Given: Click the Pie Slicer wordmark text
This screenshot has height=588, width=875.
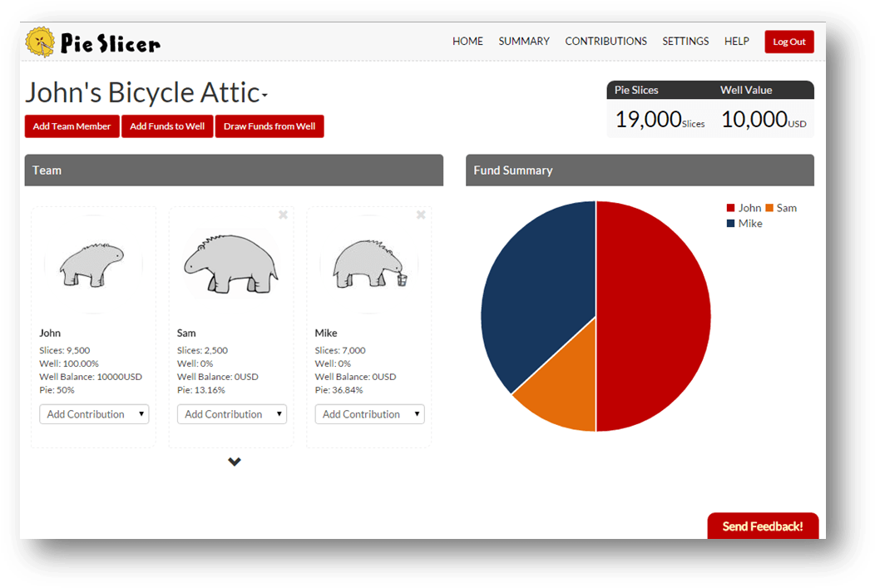Looking at the screenshot, I should [x=110, y=43].
